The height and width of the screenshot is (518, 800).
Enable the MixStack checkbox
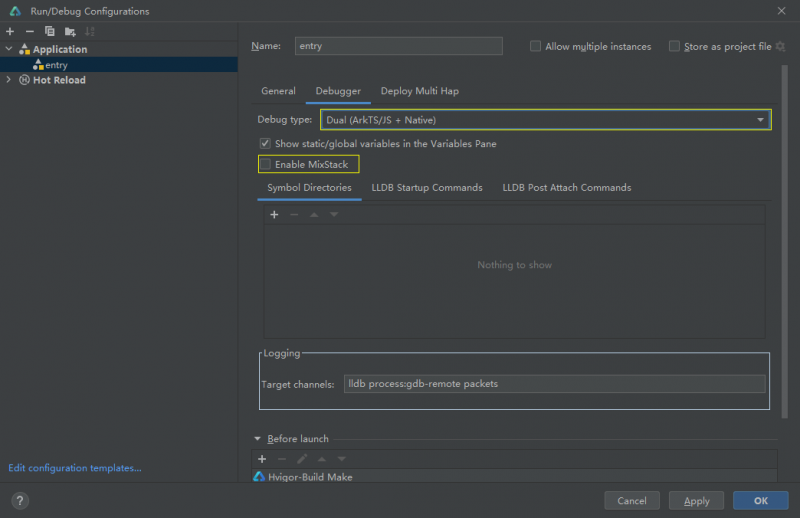point(266,164)
